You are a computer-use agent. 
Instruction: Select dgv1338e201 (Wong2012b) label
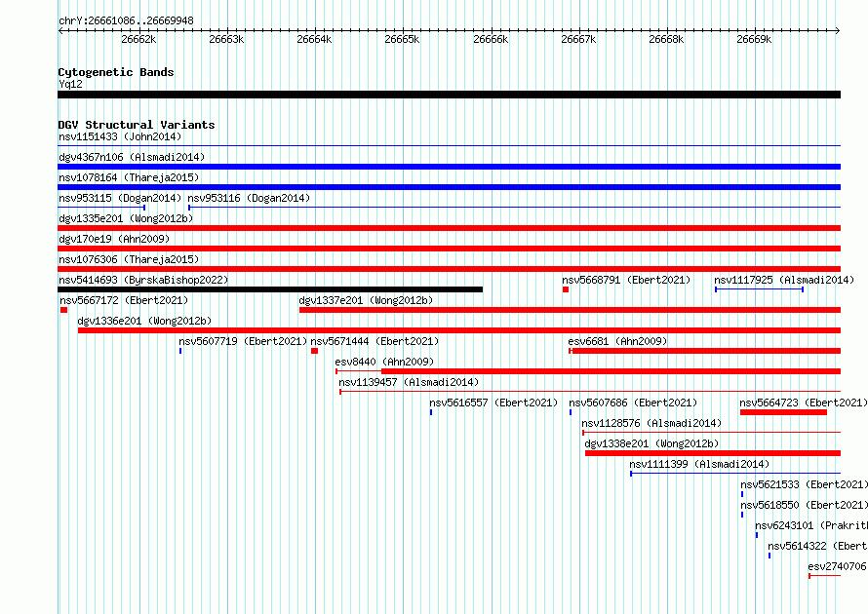(651, 443)
